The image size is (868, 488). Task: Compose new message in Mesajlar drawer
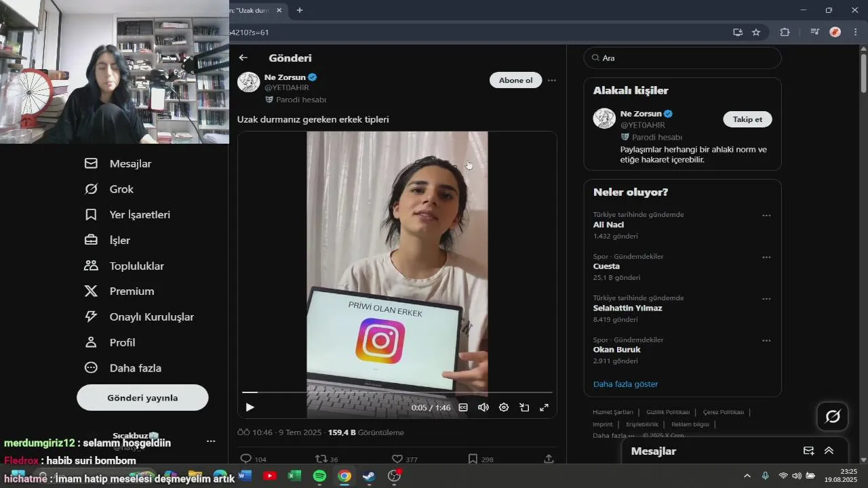pyautogui.click(x=808, y=451)
